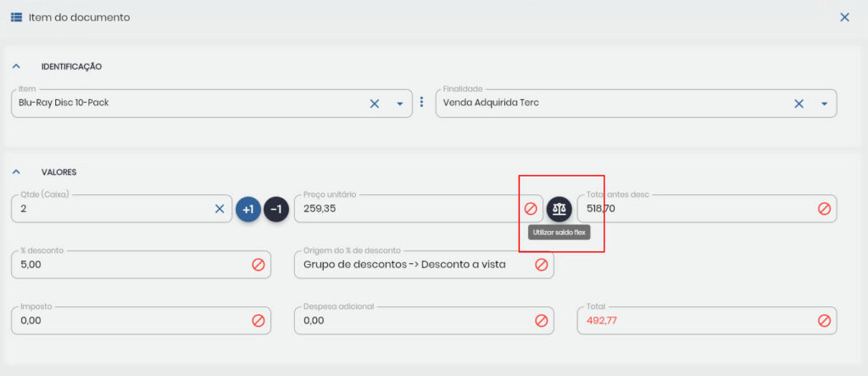Click the scales icon to use flex balance
The height and width of the screenshot is (376, 868).
point(559,209)
